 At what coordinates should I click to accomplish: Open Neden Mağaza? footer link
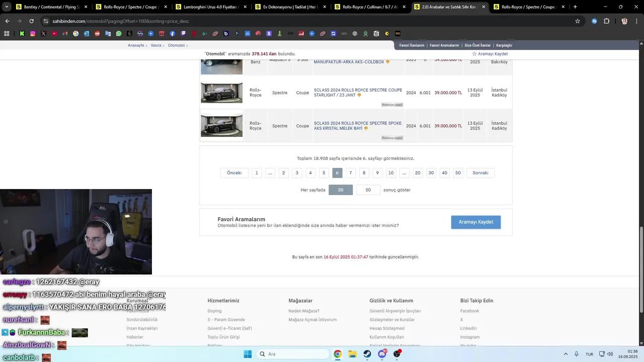304,311
